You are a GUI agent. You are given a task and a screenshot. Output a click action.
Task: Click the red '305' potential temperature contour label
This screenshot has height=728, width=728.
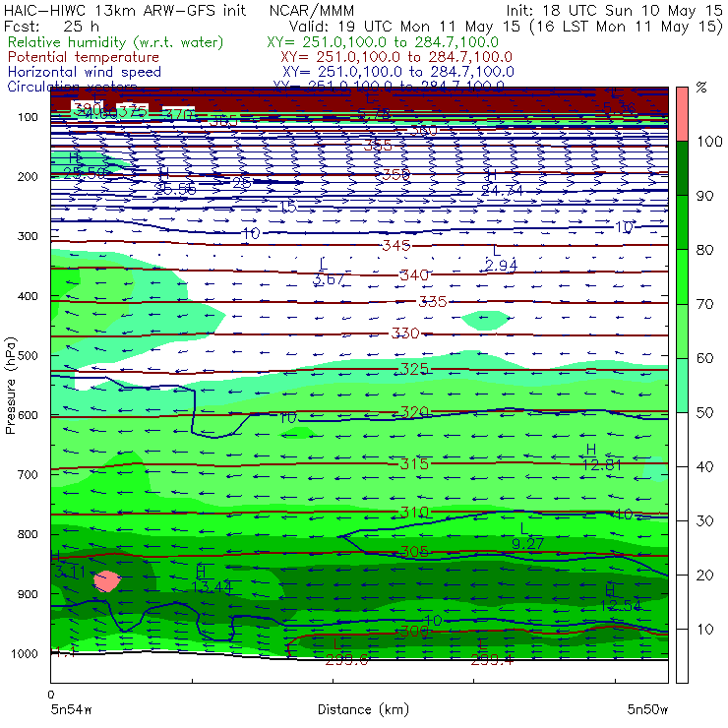click(x=414, y=552)
